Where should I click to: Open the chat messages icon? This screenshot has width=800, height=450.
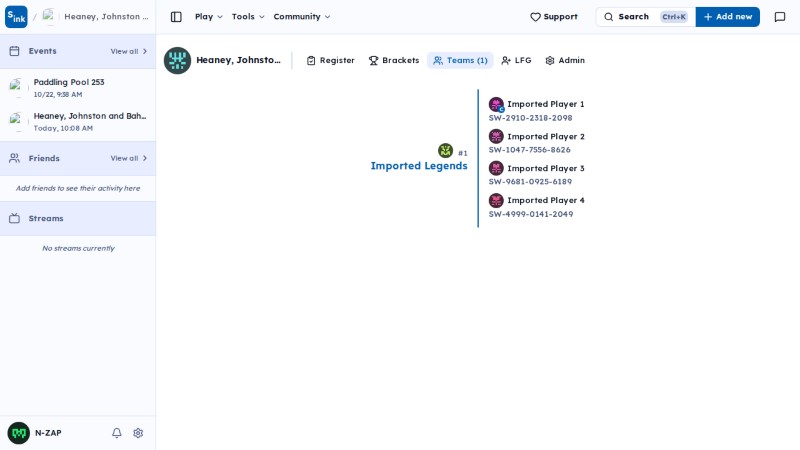[x=780, y=17]
